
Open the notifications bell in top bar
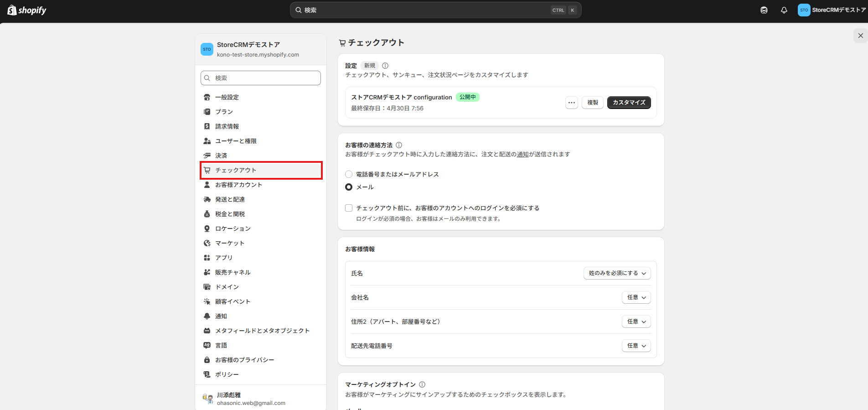(x=784, y=10)
